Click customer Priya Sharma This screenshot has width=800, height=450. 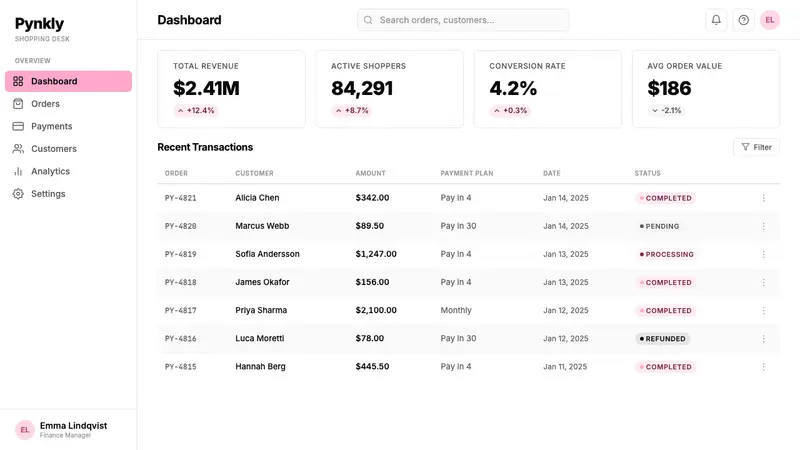pos(261,310)
